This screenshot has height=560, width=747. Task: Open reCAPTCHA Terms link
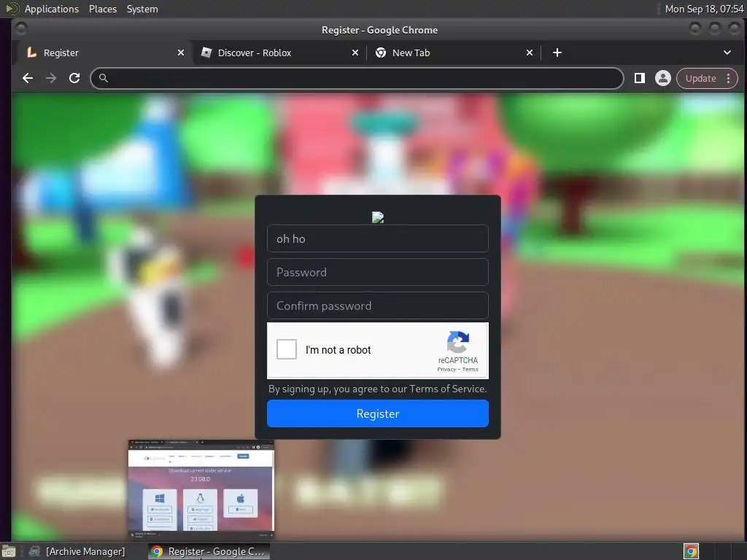471,370
